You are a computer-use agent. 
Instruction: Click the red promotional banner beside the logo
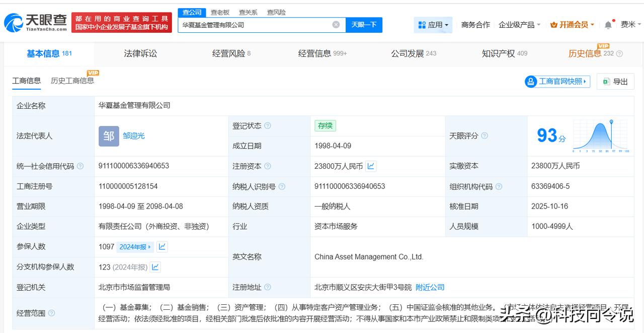[x=122, y=23]
